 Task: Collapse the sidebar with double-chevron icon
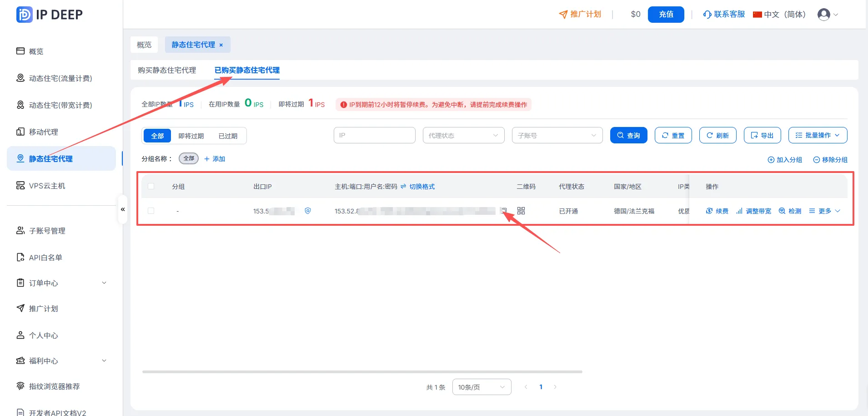(x=123, y=209)
